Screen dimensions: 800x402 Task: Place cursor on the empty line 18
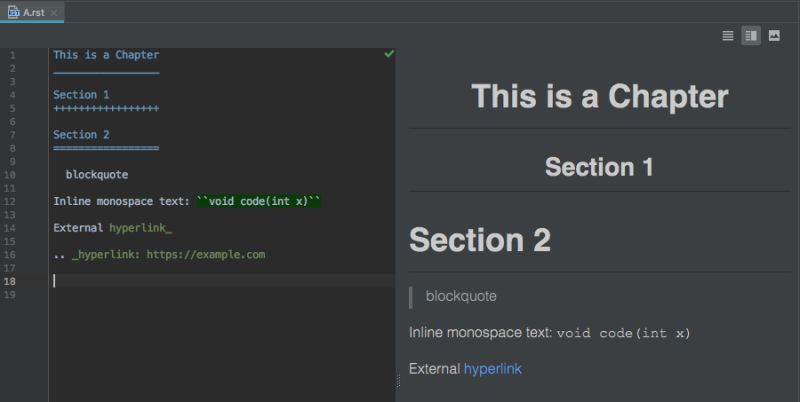pos(223,281)
